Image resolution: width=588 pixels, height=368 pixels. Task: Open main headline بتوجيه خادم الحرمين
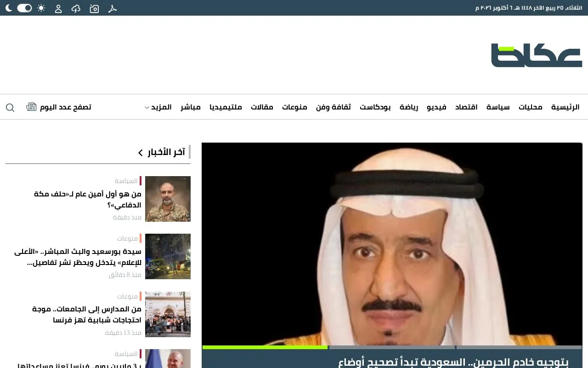[452, 362]
